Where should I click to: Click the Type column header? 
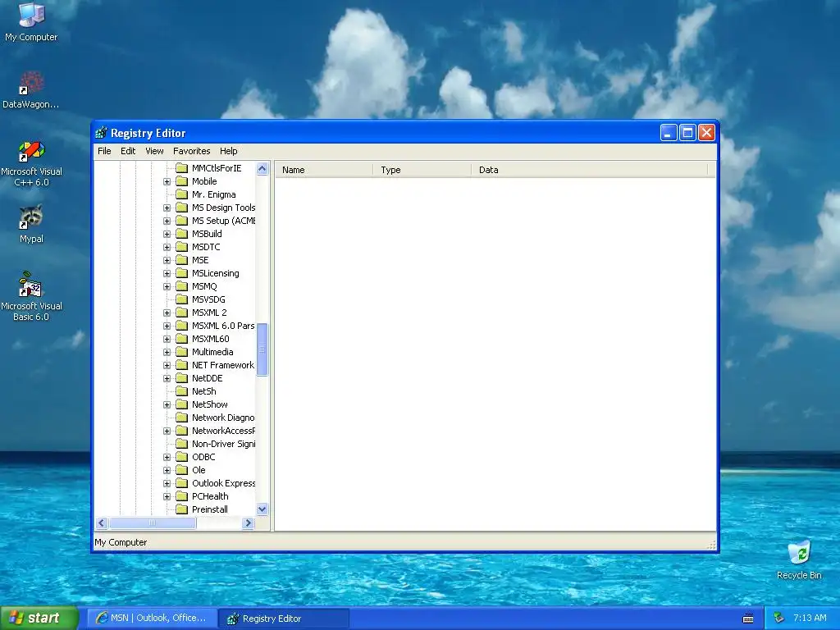click(422, 170)
